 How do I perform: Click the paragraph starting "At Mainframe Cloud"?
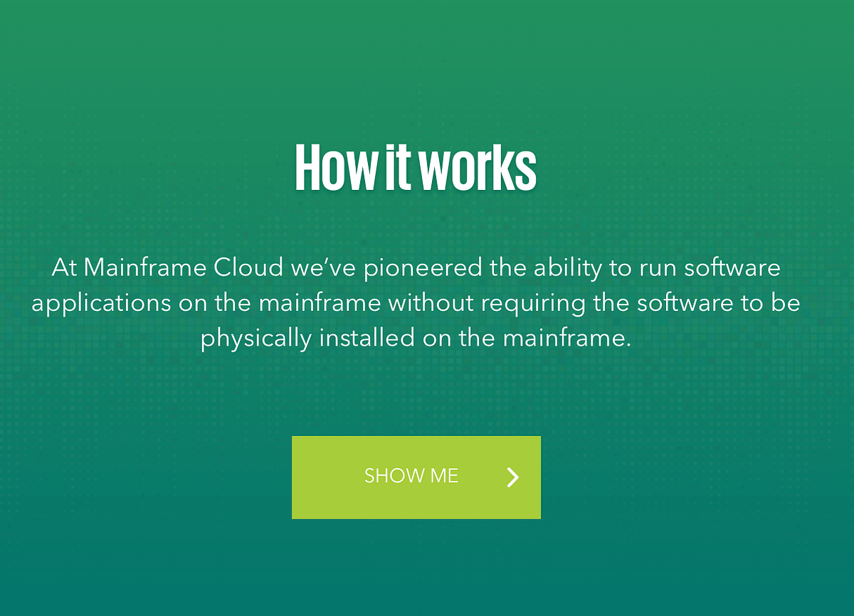pyautogui.click(x=416, y=303)
